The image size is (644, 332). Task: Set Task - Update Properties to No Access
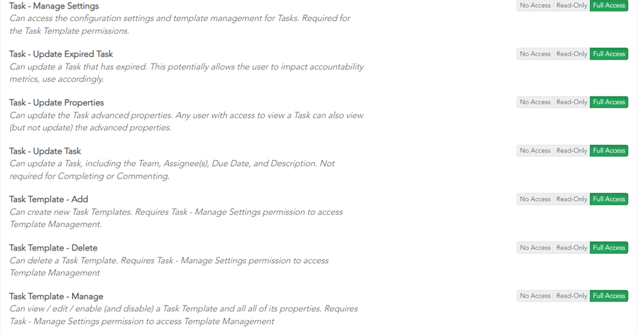tap(535, 102)
